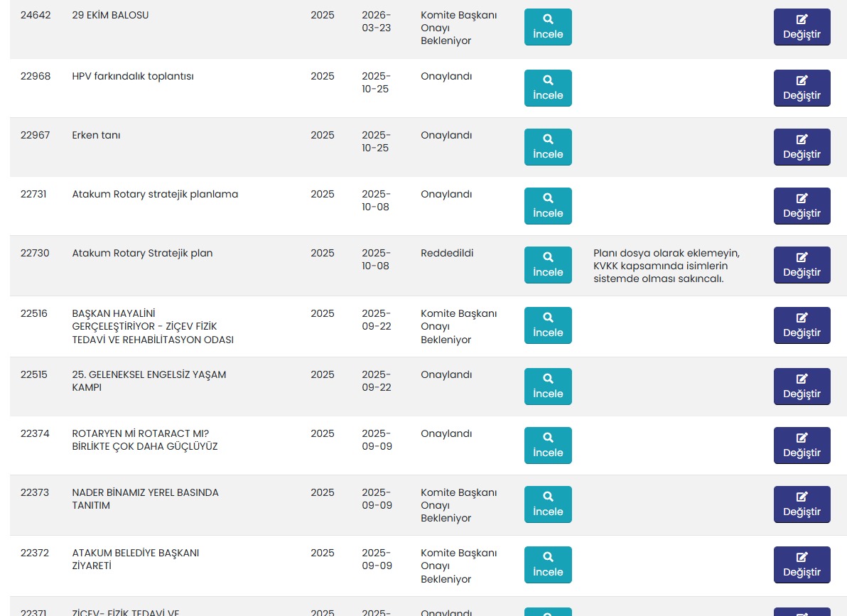Open İncele for HPV farkındalık toplantısı

pyautogui.click(x=548, y=88)
